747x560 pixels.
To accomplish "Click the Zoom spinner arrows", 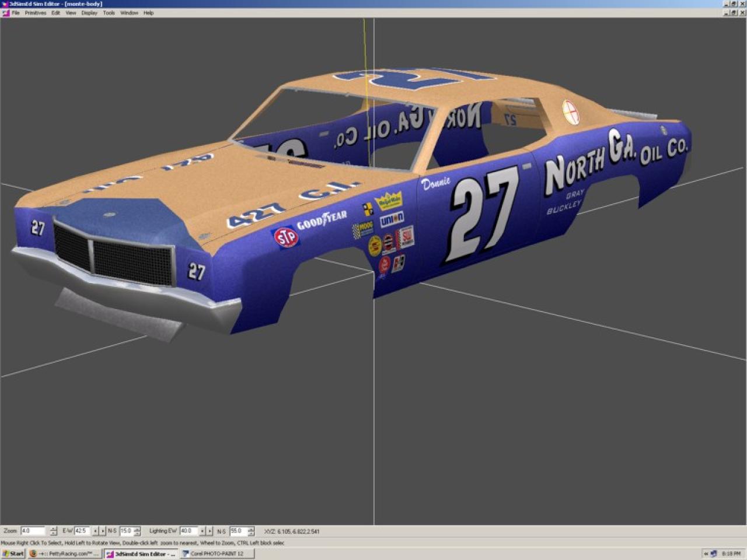I will (x=54, y=531).
